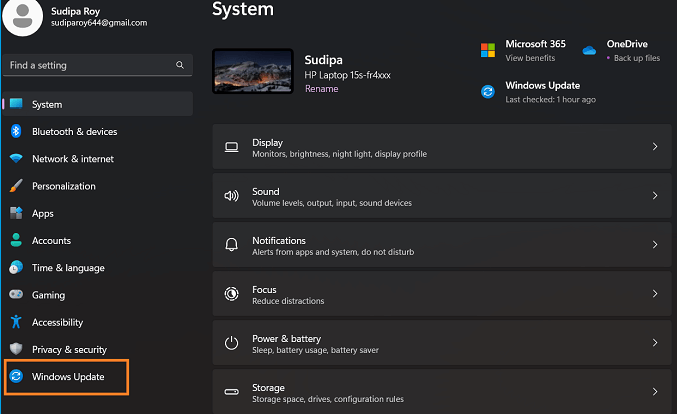
Task: Click the Rename link under device name
Action: pos(320,88)
